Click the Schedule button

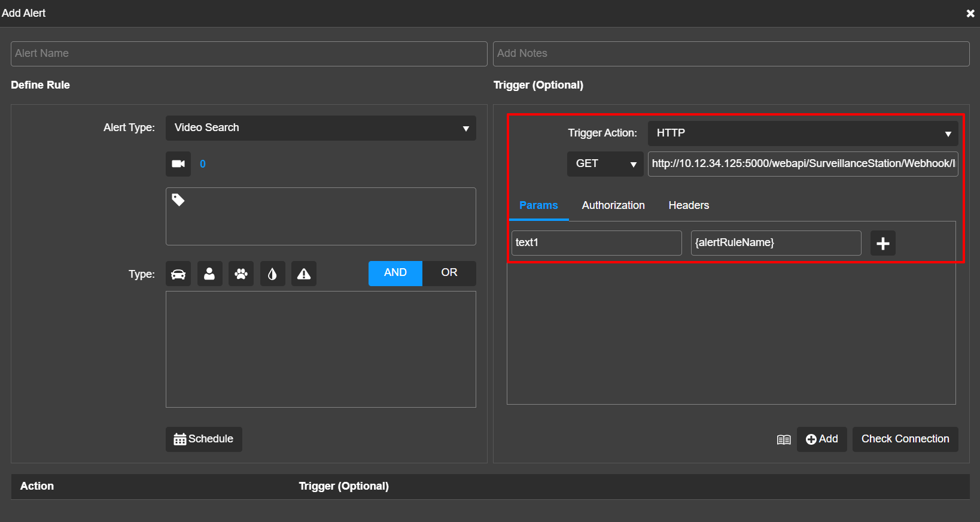point(204,439)
